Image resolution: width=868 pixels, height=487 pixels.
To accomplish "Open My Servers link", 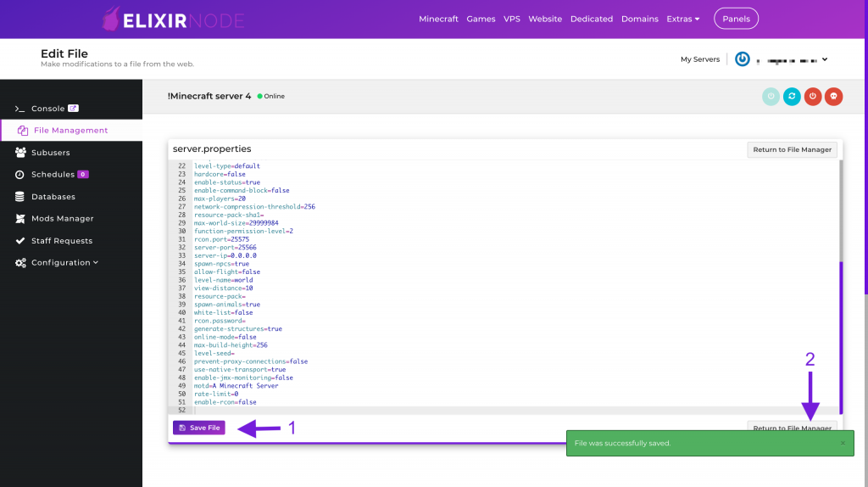I will (x=699, y=59).
